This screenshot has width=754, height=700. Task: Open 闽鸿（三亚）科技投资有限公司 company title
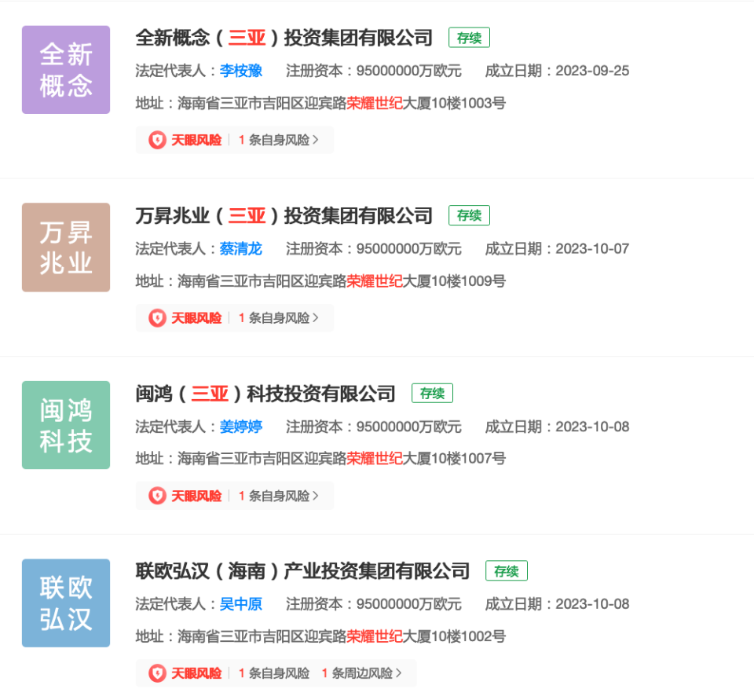pyautogui.click(x=265, y=394)
